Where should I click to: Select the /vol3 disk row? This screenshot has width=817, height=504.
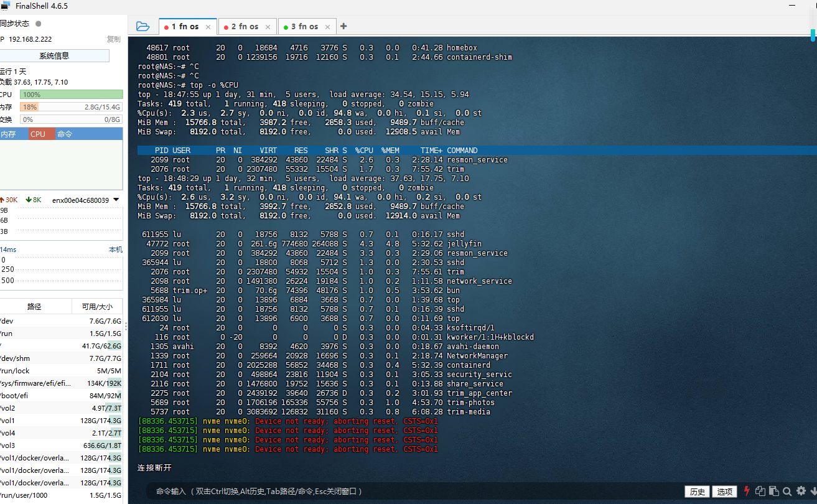61,446
